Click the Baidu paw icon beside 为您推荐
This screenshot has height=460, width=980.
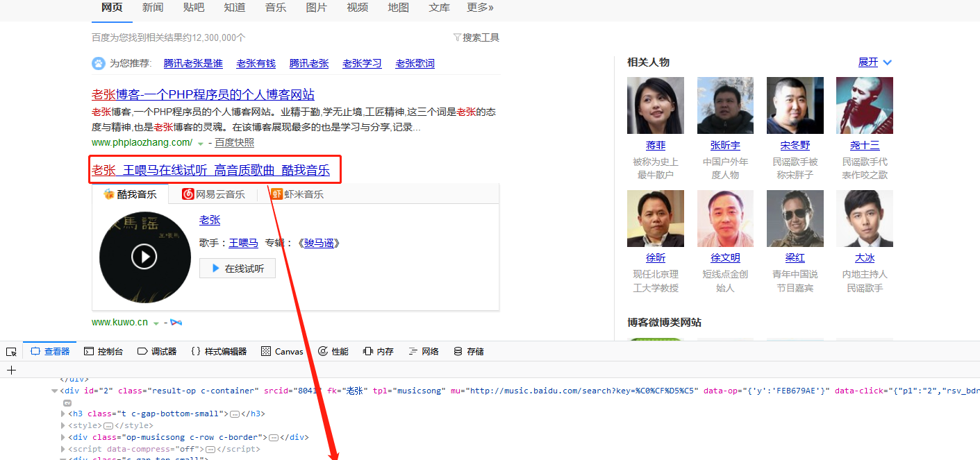click(x=99, y=63)
